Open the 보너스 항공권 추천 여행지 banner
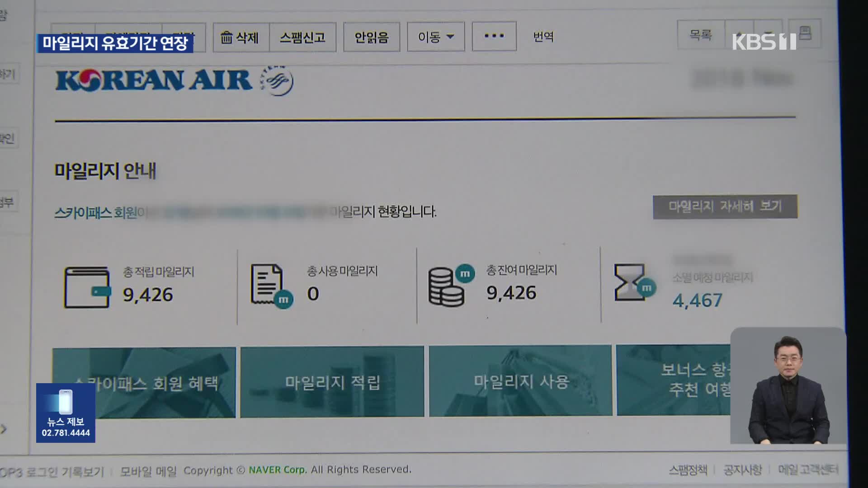Viewport: 868px width, 488px height. pyautogui.click(x=674, y=380)
